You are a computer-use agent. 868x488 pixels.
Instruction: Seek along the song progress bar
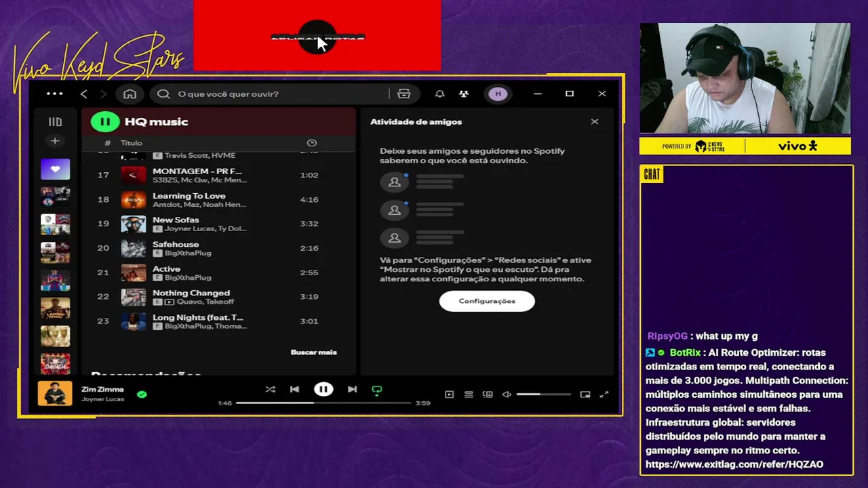[323, 403]
